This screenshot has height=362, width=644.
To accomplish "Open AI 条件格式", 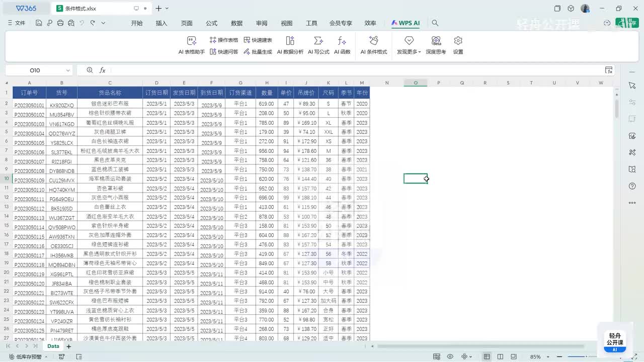I will 374,45.
